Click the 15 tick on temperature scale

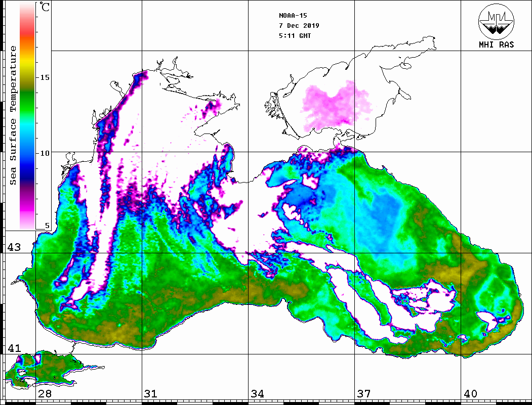(45, 77)
